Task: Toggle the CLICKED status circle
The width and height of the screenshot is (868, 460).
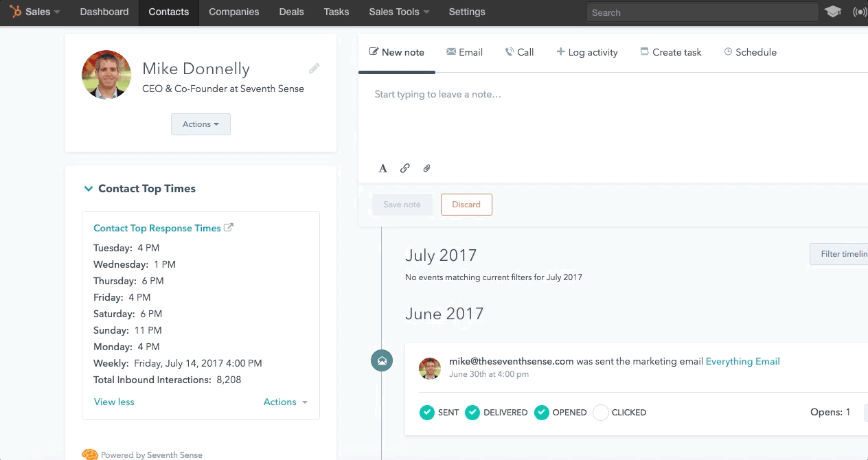Action: 601,413
